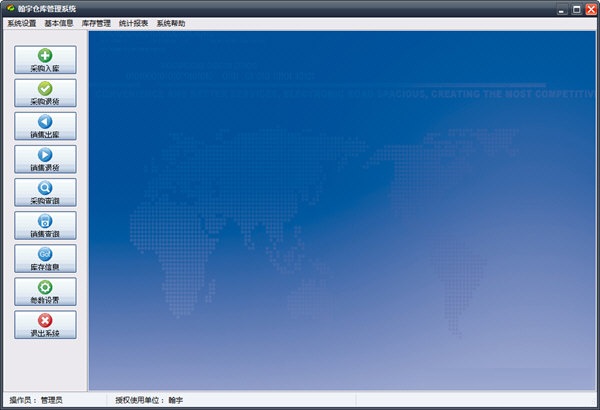Viewport: 600px width, 410px height.
Task: Open the 系统设置 menu
Action: 21,23
